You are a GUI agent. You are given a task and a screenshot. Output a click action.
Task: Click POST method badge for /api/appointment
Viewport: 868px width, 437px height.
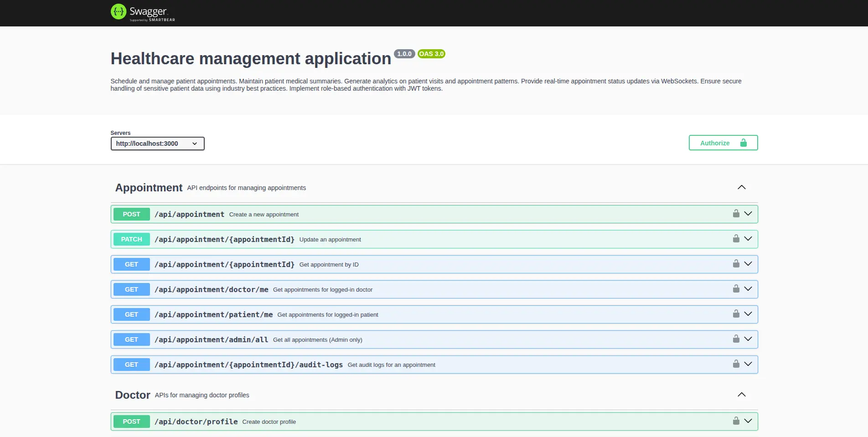coord(131,214)
